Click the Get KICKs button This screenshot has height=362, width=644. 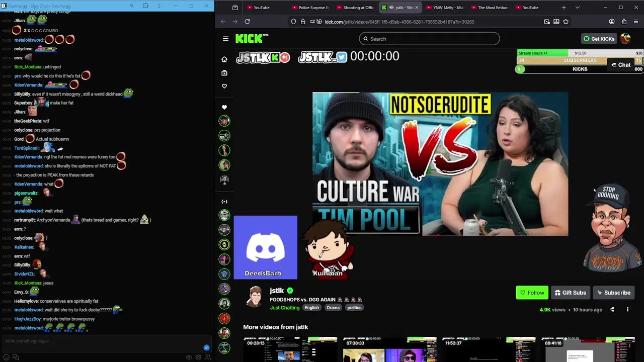click(599, 39)
